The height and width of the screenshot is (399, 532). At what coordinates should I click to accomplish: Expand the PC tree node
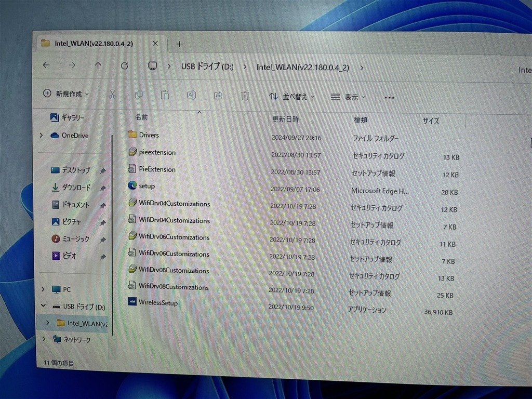pyautogui.click(x=43, y=289)
